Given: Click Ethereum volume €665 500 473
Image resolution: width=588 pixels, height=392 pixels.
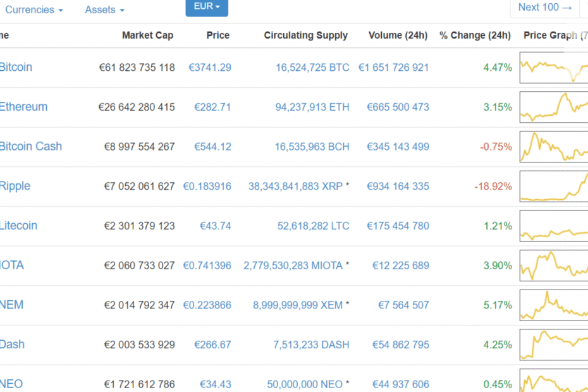Looking at the screenshot, I should click(398, 107).
